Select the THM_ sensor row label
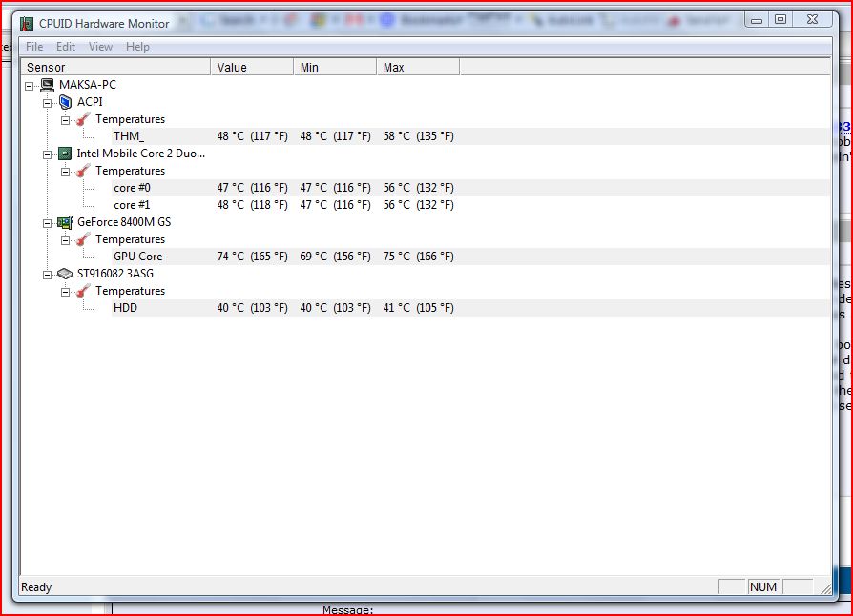The image size is (853, 616). click(129, 136)
